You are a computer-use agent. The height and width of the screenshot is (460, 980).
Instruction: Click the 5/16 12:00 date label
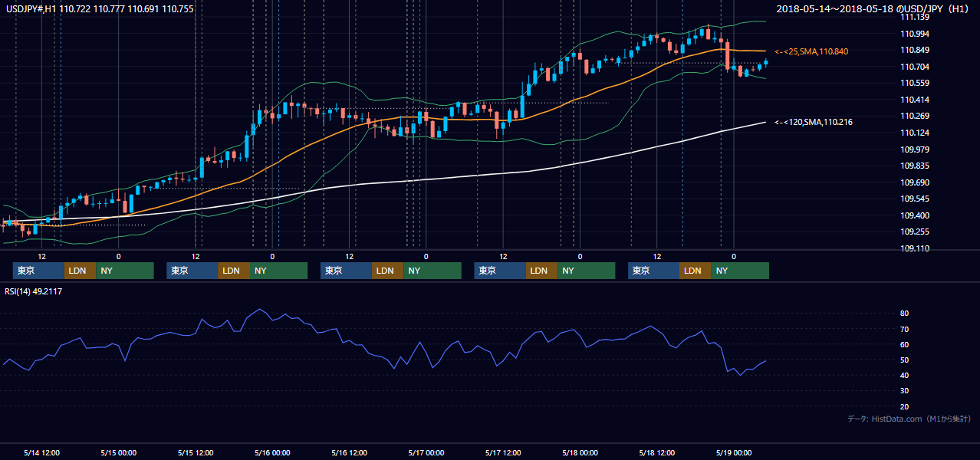(x=350, y=452)
